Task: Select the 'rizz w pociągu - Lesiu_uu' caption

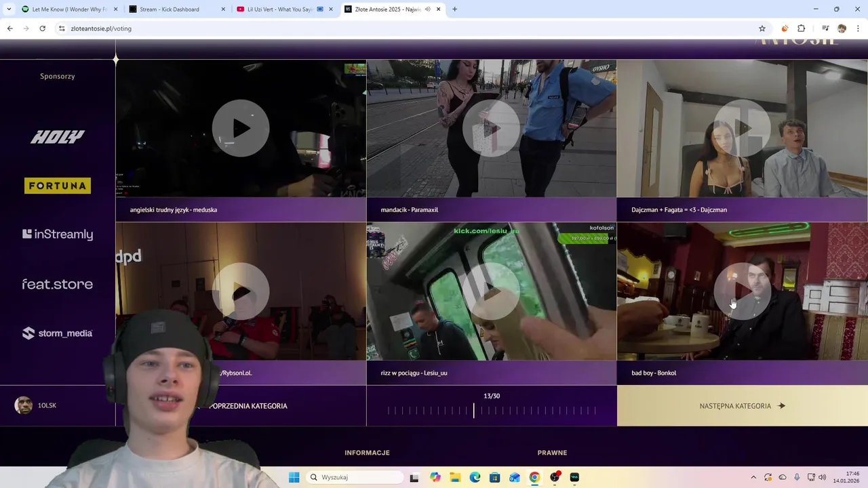Action: (x=414, y=373)
